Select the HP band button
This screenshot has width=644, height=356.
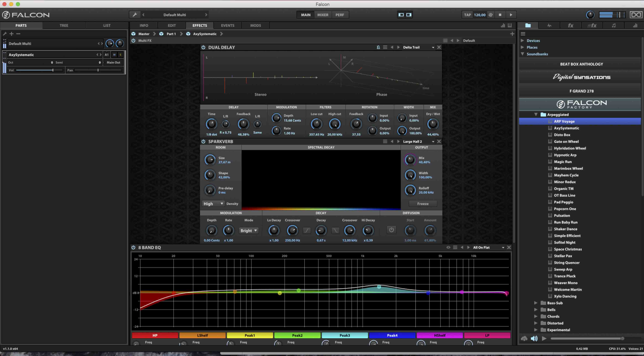[x=155, y=335]
